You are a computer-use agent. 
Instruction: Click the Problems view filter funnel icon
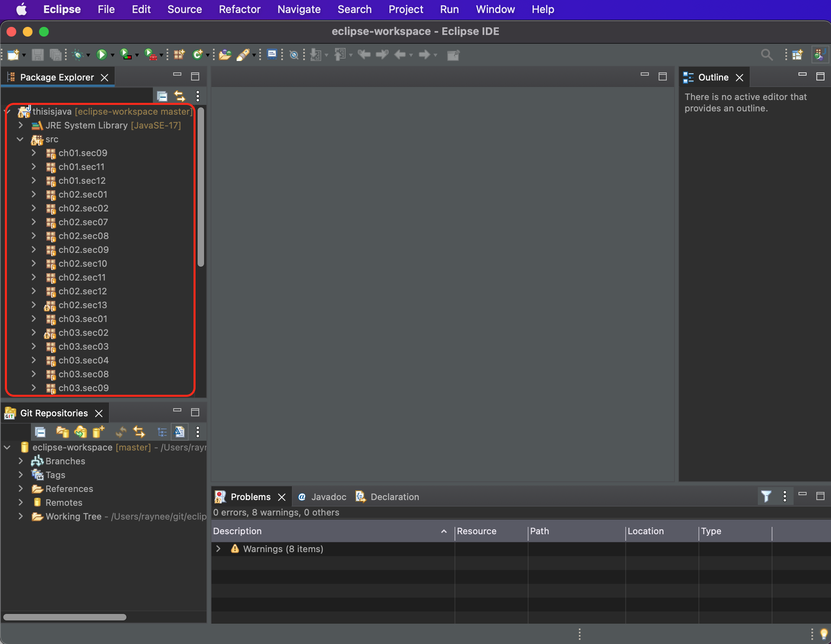(x=766, y=496)
